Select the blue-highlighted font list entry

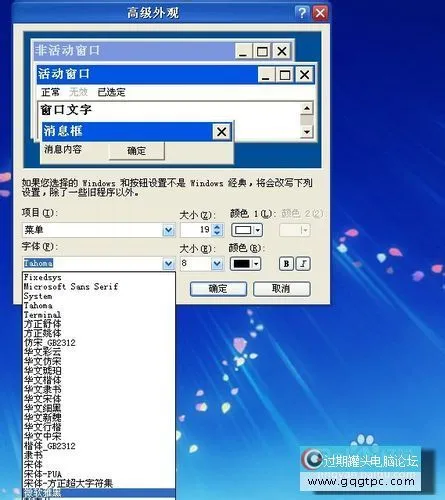[99, 492]
